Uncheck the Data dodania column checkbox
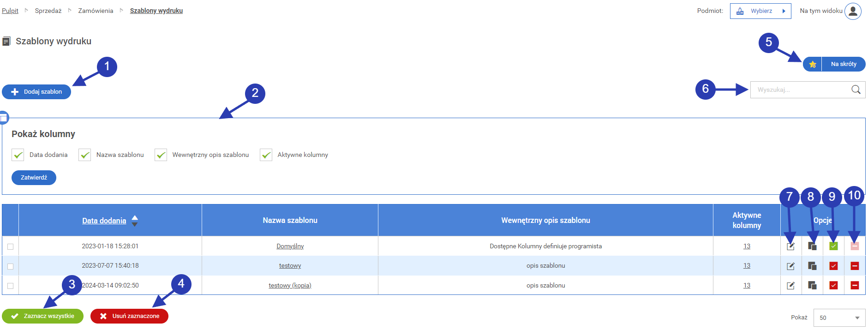Image resolution: width=868 pixels, height=330 pixels. 18,155
